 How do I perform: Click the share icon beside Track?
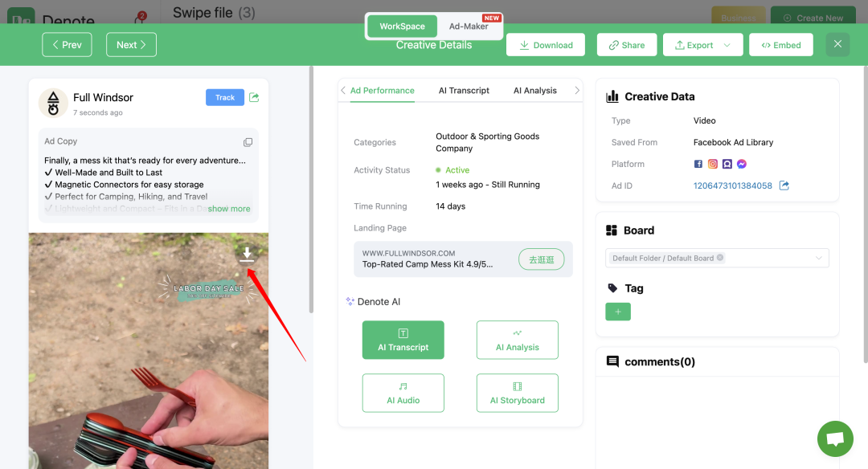254,97
